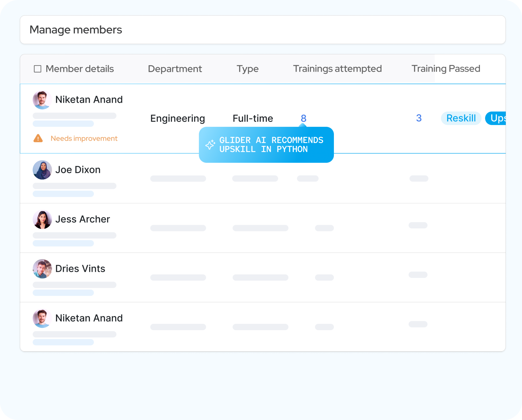Click the orange warning triangle icon

coord(38,138)
